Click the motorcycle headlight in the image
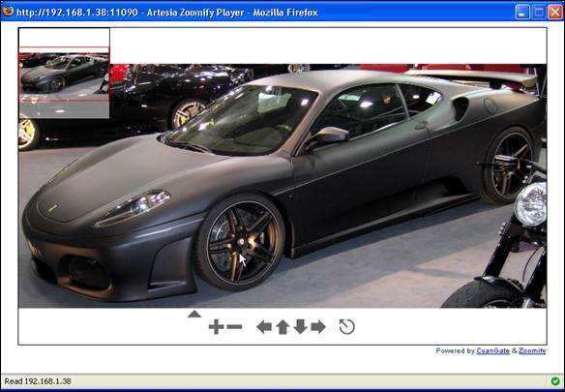565x392 pixels. [531, 204]
